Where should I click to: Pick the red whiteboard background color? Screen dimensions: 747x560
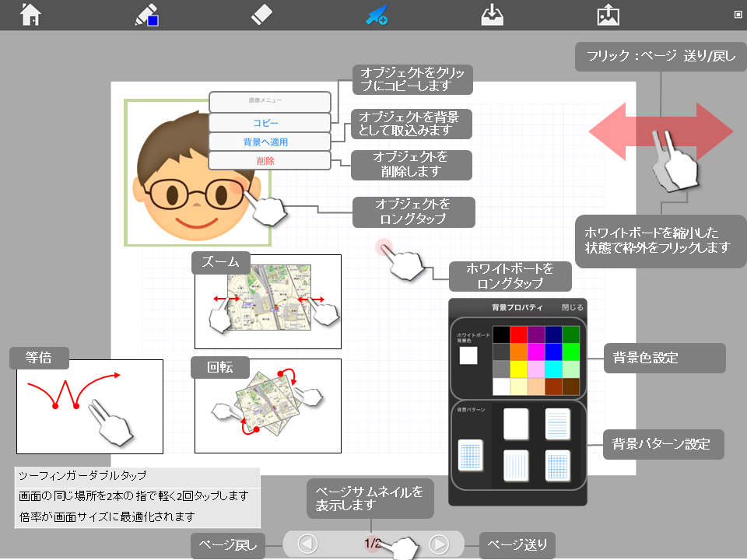pos(518,333)
